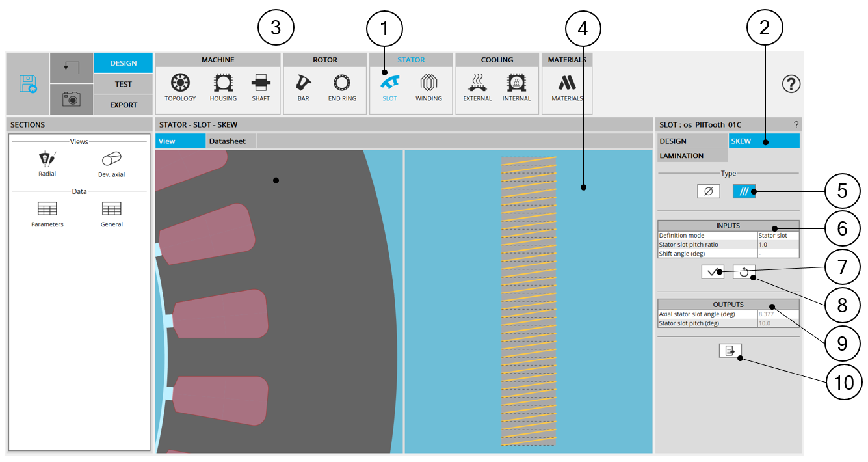Select the no-skew type option
Image resolution: width=868 pixels, height=462 pixels.
click(x=708, y=191)
